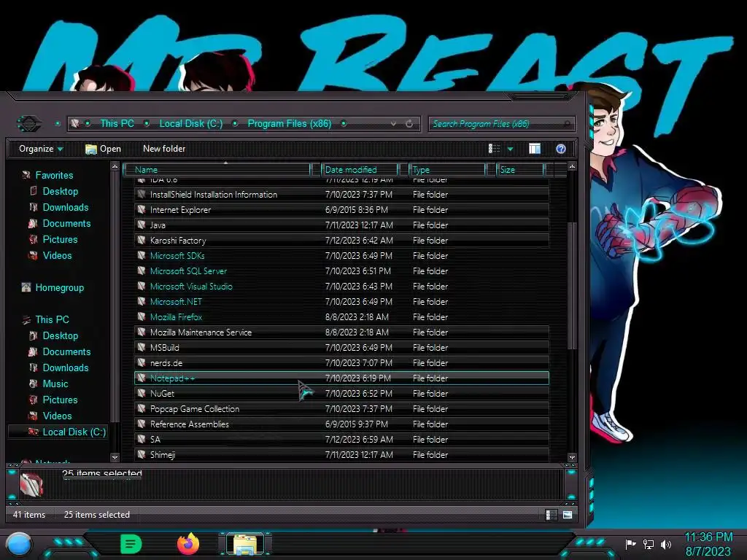Select the Karoshi Factory folder

tap(341, 241)
